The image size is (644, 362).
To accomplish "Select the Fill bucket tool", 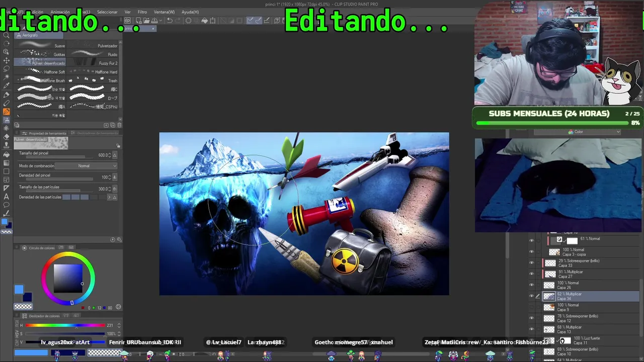I will [x=6, y=154].
